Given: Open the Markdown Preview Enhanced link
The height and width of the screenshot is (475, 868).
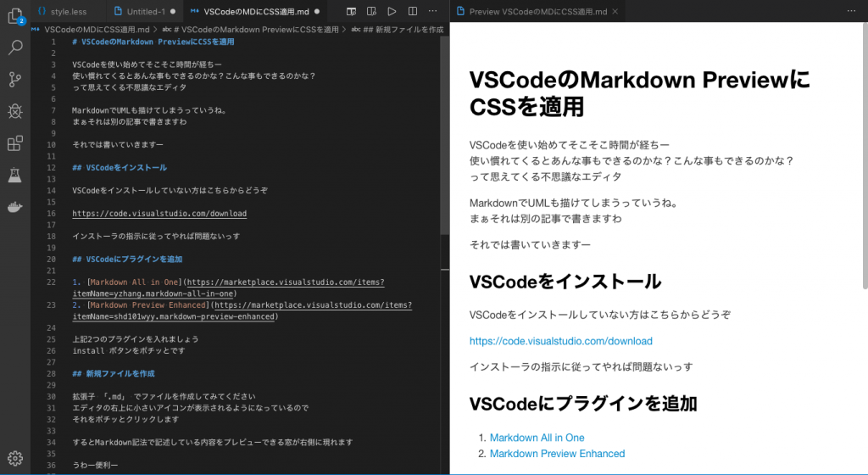Looking at the screenshot, I should [x=558, y=454].
